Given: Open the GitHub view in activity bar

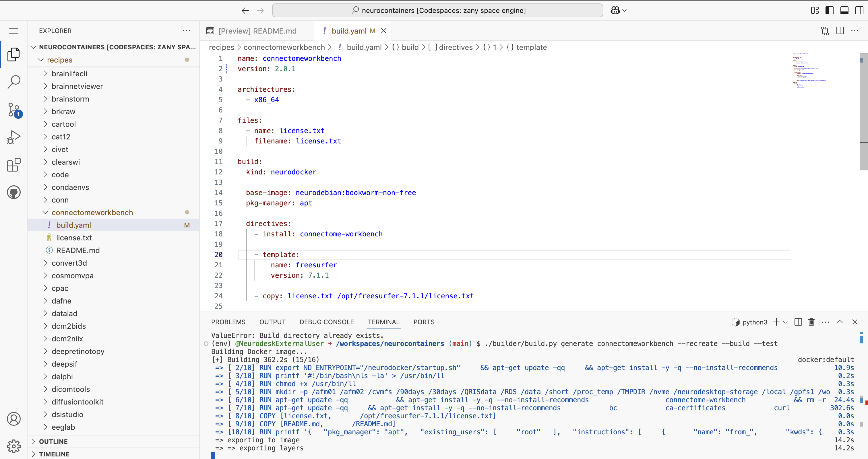Looking at the screenshot, I should tap(14, 192).
